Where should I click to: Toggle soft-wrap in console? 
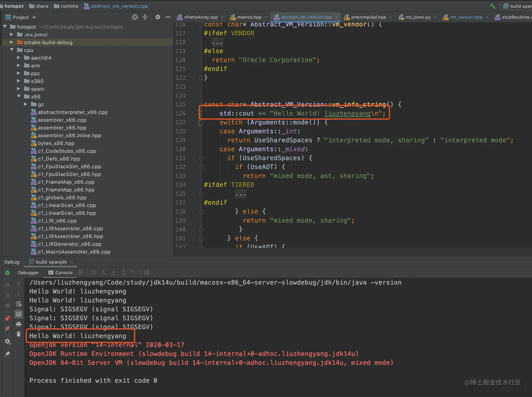(x=19, y=304)
